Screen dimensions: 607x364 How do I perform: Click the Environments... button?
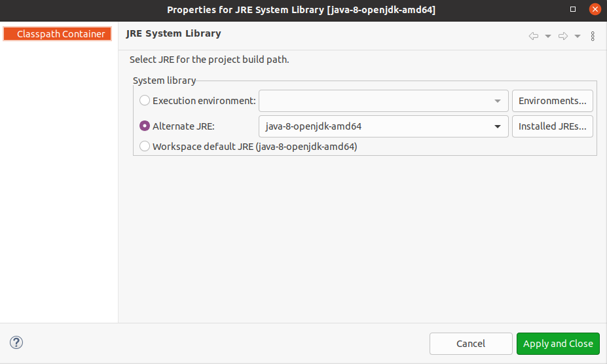(553, 101)
